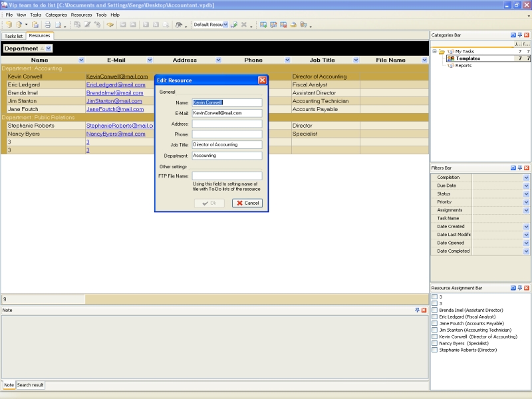
Task: Switch to the Tasks list tab
Action: click(x=13, y=36)
